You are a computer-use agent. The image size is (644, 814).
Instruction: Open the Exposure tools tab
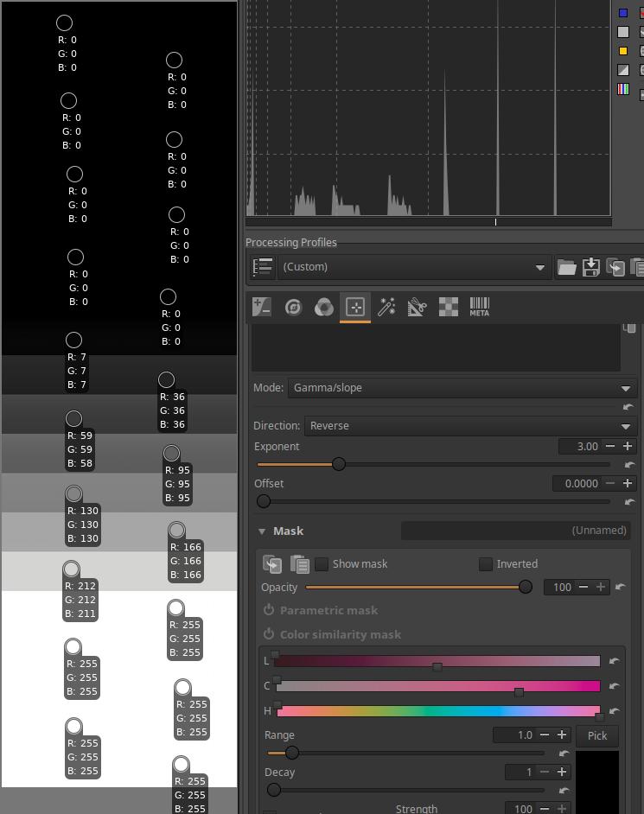coord(262,307)
